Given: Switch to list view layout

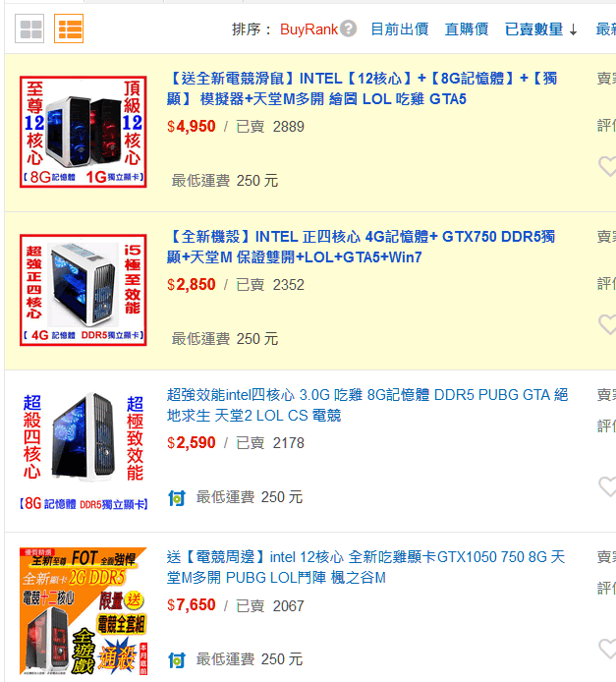Looking at the screenshot, I should point(69,28).
